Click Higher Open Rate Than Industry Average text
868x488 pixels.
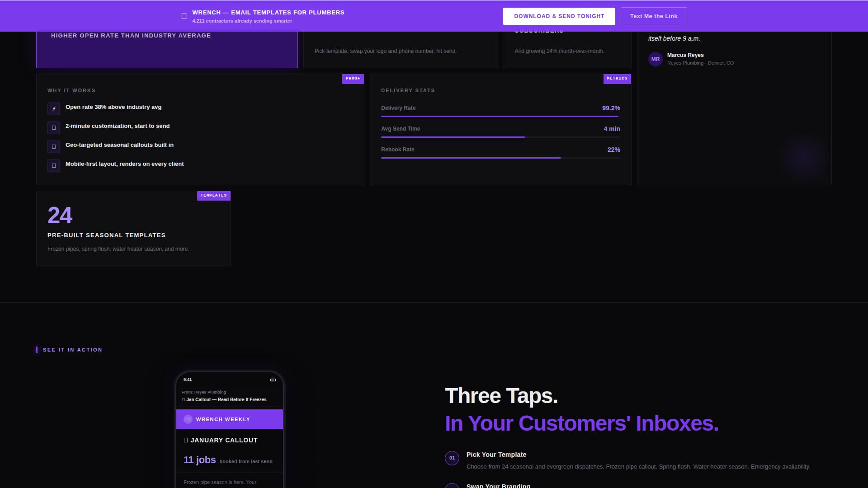click(x=131, y=36)
